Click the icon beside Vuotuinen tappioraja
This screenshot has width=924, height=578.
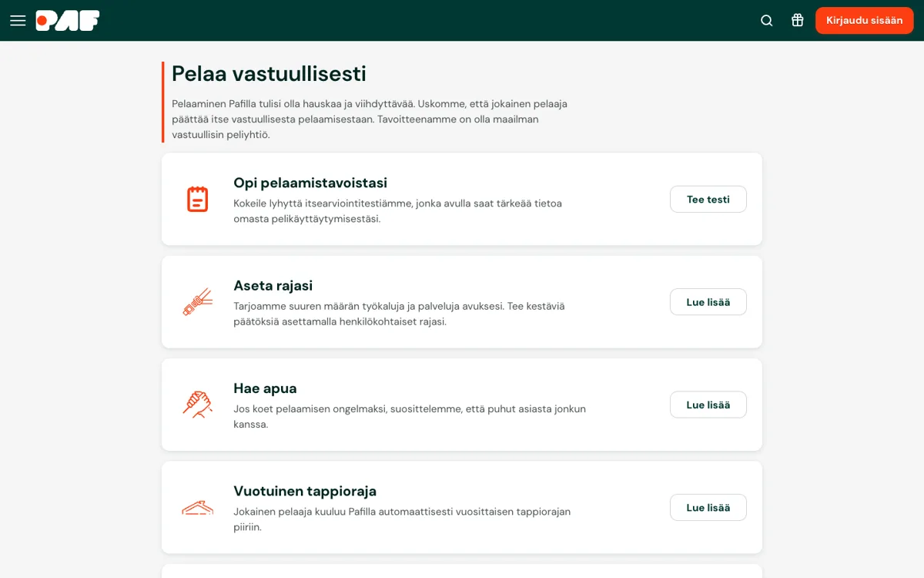click(x=198, y=507)
